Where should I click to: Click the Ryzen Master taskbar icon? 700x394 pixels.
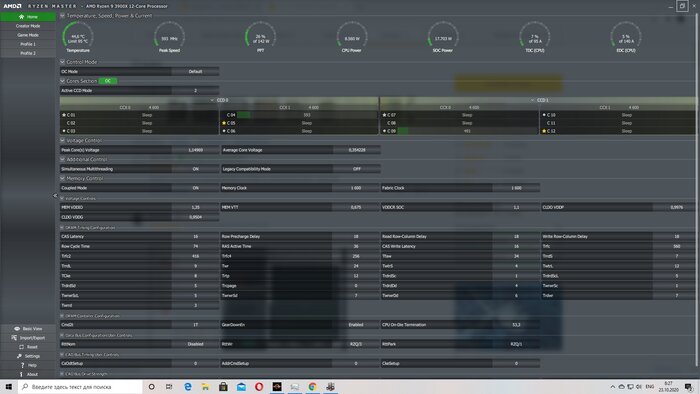tap(277, 387)
